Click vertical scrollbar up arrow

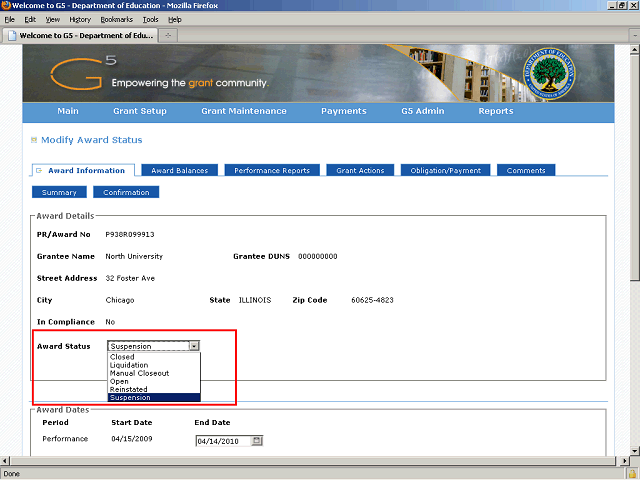634,50
